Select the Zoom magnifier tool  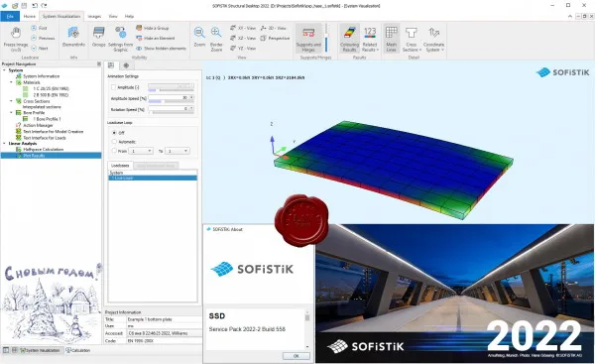click(199, 37)
